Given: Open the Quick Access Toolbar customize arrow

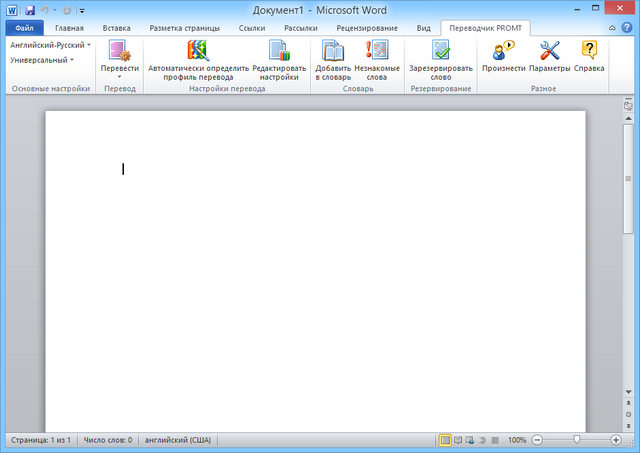Looking at the screenshot, I should [82, 9].
